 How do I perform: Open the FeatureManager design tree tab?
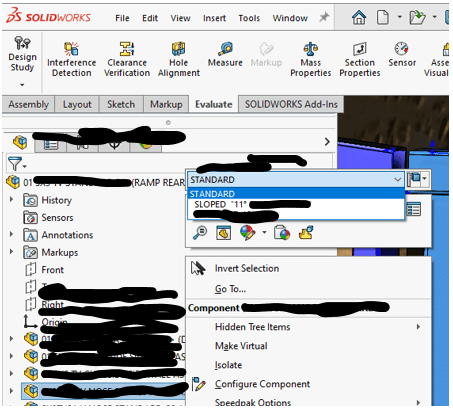20,142
